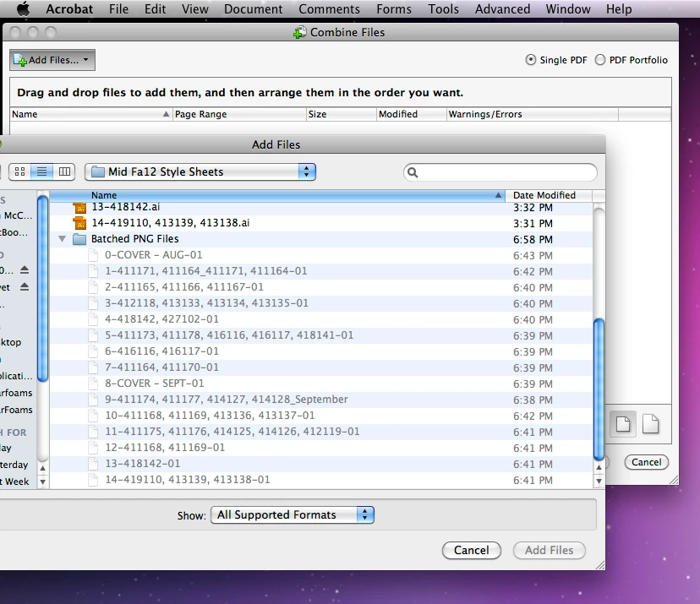
Task: Click Cancel in Add Files dialog
Action: tap(472, 551)
